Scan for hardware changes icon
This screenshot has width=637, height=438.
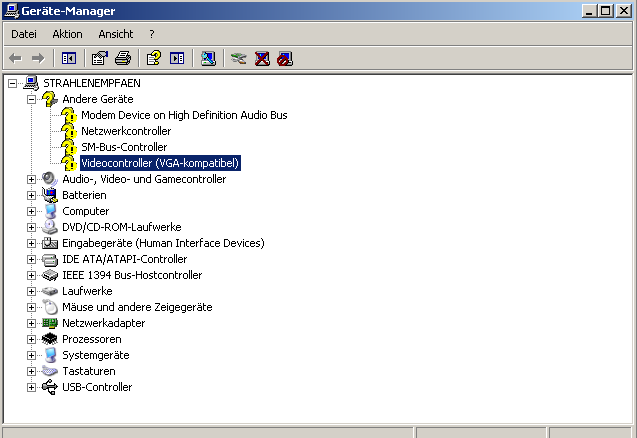(208, 59)
